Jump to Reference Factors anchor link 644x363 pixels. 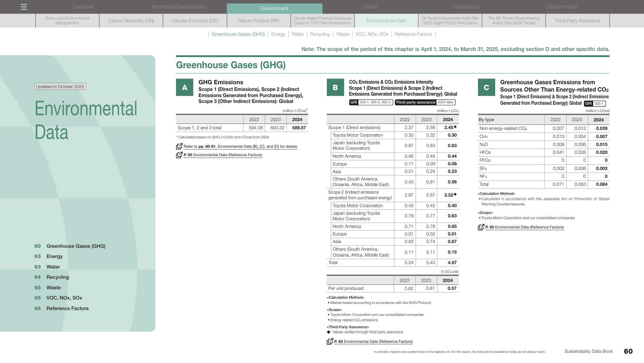tap(413, 34)
